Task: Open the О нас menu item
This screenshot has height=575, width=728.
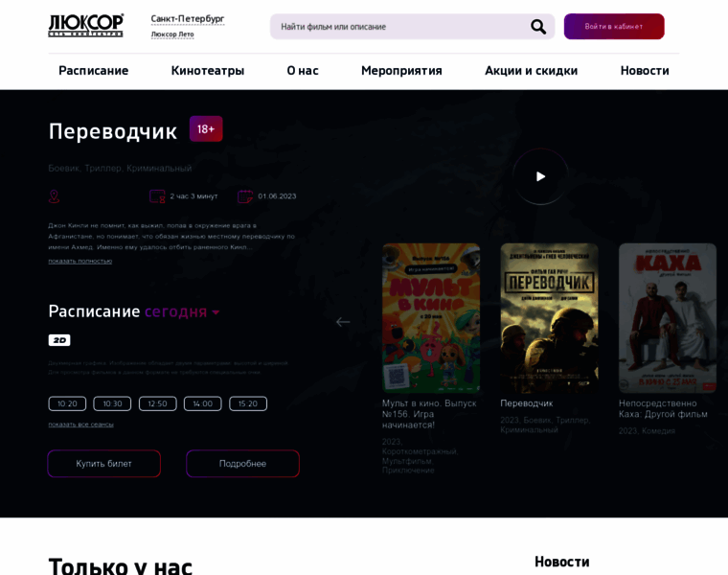Action: (x=303, y=71)
